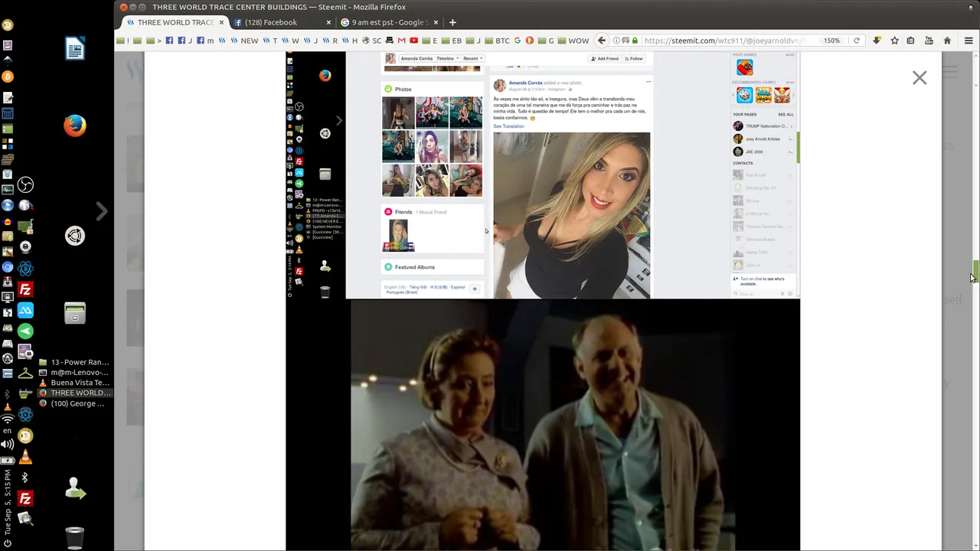The height and width of the screenshot is (551, 980).
Task: Open the EB bookmark folder
Action: click(452, 41)
